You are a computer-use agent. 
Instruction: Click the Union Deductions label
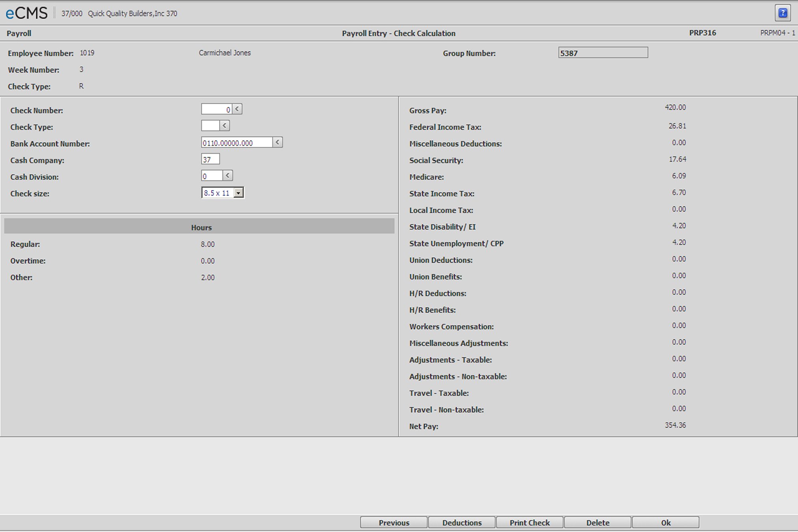coord(441,260)
